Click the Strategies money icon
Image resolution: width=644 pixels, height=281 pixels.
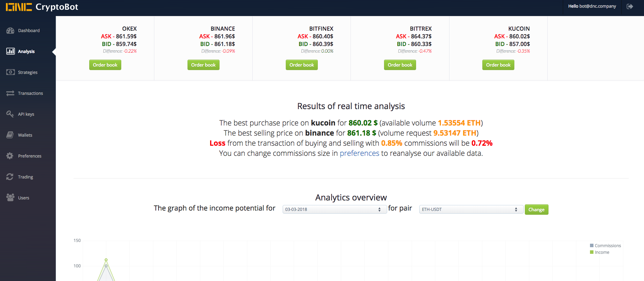pyautogui.click(x=10, y=72)
